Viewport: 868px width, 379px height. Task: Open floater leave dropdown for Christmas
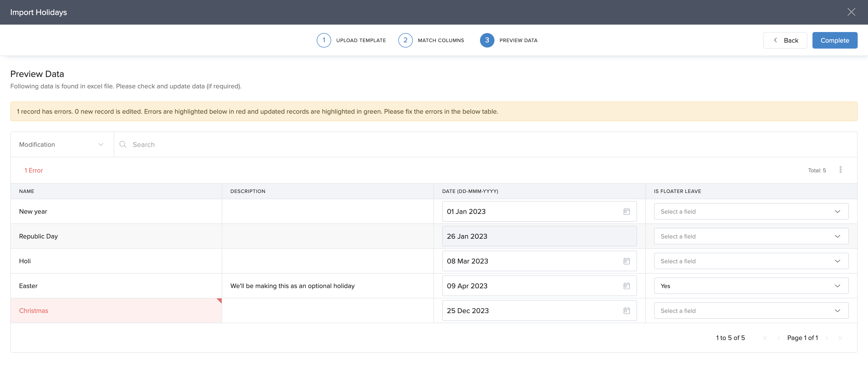751,311
